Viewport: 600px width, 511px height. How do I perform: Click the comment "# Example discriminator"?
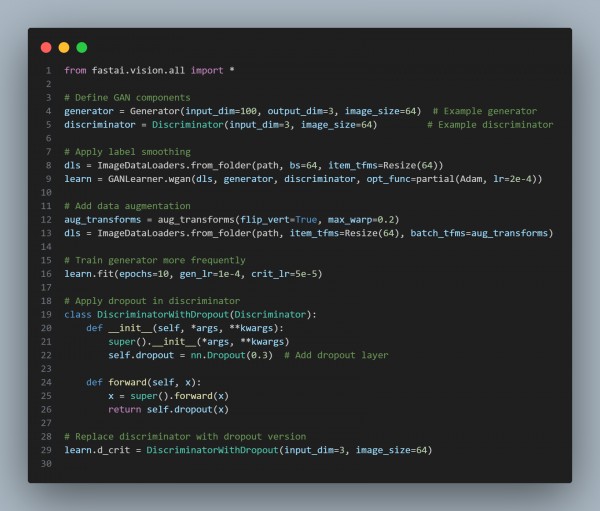(490, 125)
